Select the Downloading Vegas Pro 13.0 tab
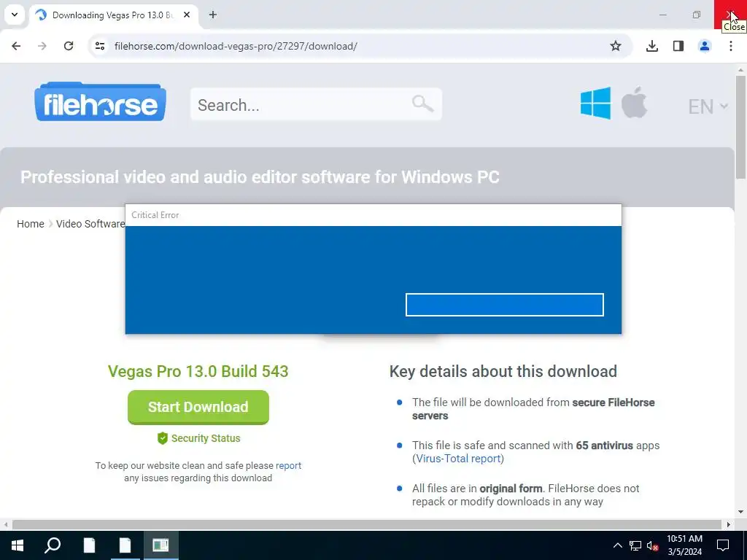The image size is (747, 560). click(x=112, y=15)
